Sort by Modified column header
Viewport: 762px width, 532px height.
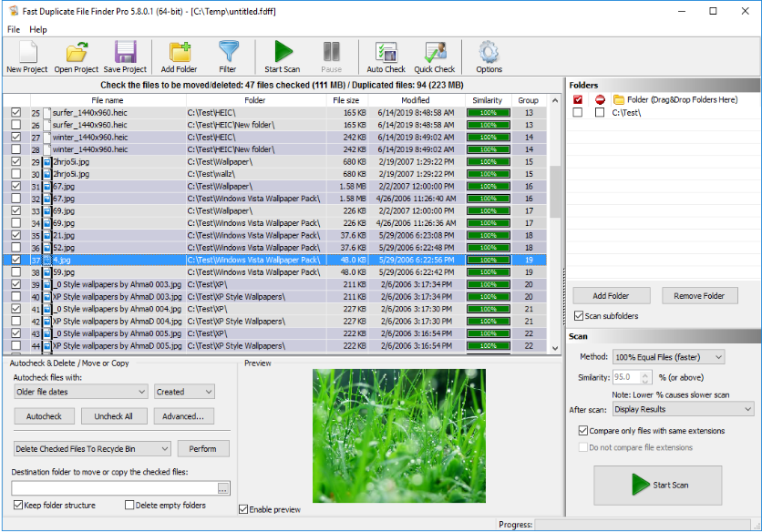(416, 100)
